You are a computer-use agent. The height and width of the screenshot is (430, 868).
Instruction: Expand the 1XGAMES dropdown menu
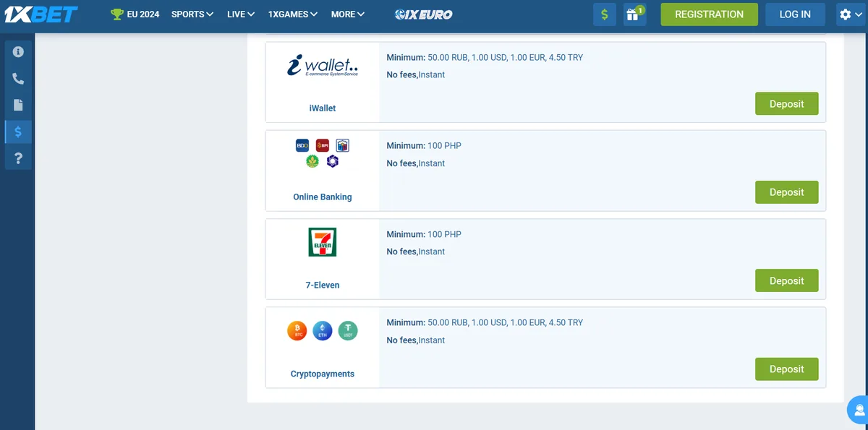[x=293, y=14]
